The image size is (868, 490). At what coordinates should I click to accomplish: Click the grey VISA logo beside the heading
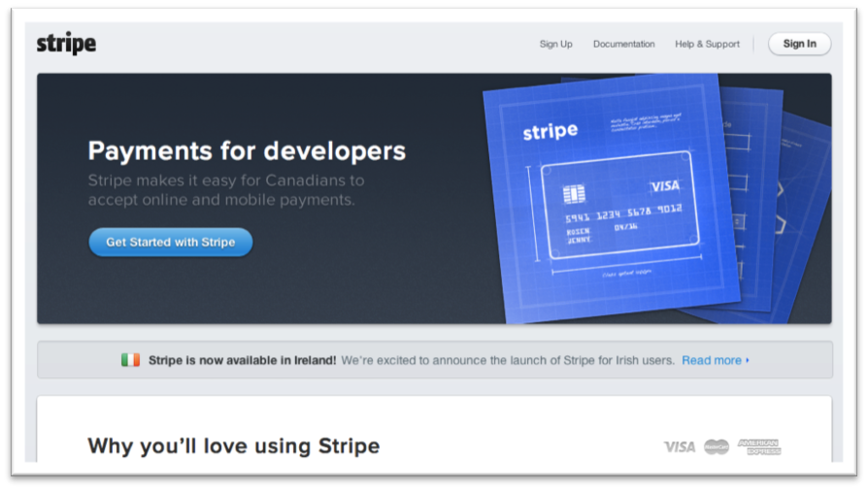click(680, 446)
